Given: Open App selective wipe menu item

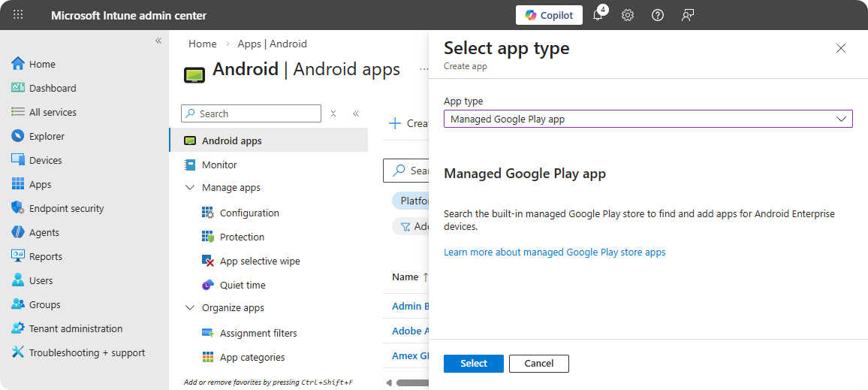Looking at the screenshot, I should click(259, 261).
